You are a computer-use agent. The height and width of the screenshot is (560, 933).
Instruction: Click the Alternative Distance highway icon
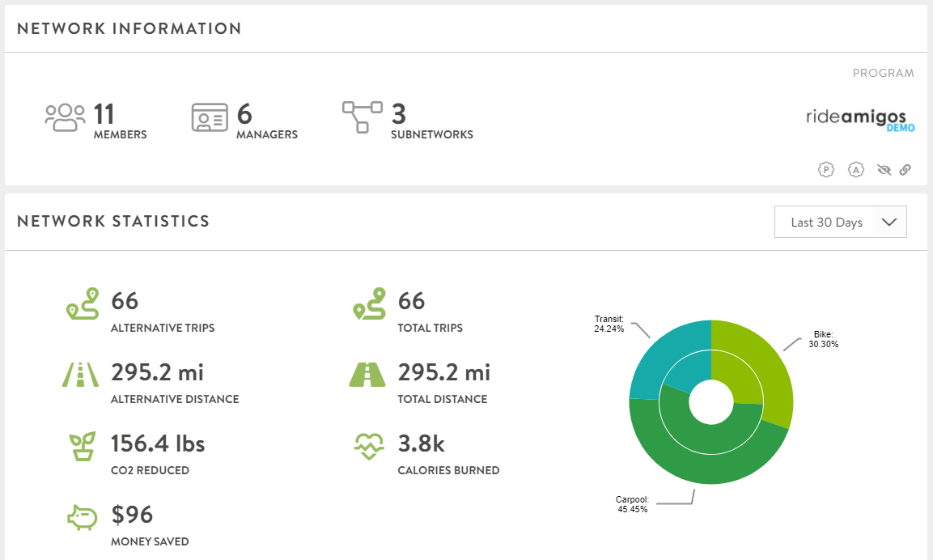pos(80,374)
